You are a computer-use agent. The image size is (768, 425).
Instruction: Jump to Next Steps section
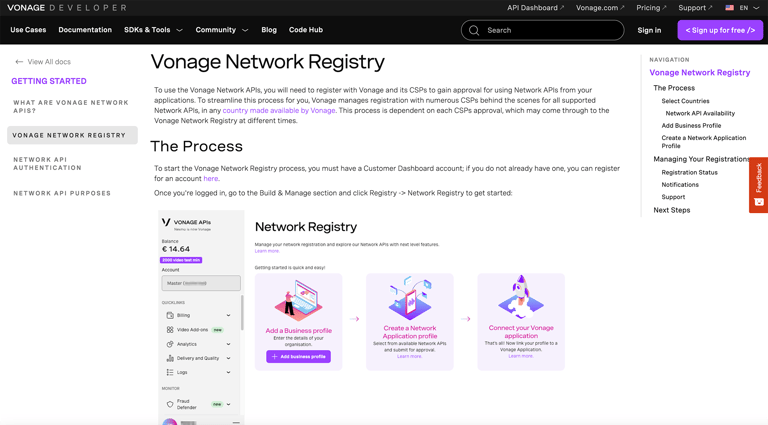pyautogui.click(x=672, y=210)
